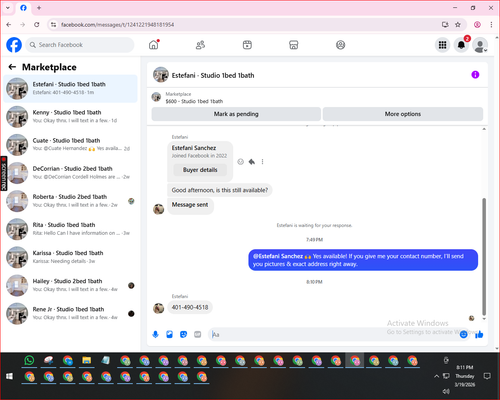
Task: Click the address bar URL
Action: pos(118,25)
